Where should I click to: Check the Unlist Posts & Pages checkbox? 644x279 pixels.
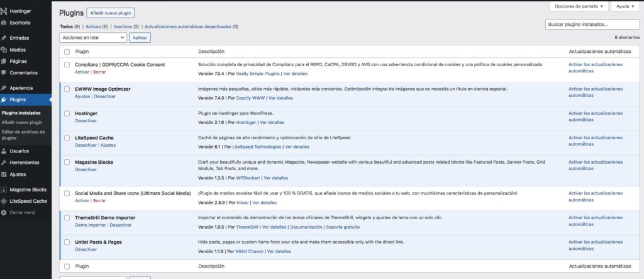pyautogui.click(x=67, y=242)
